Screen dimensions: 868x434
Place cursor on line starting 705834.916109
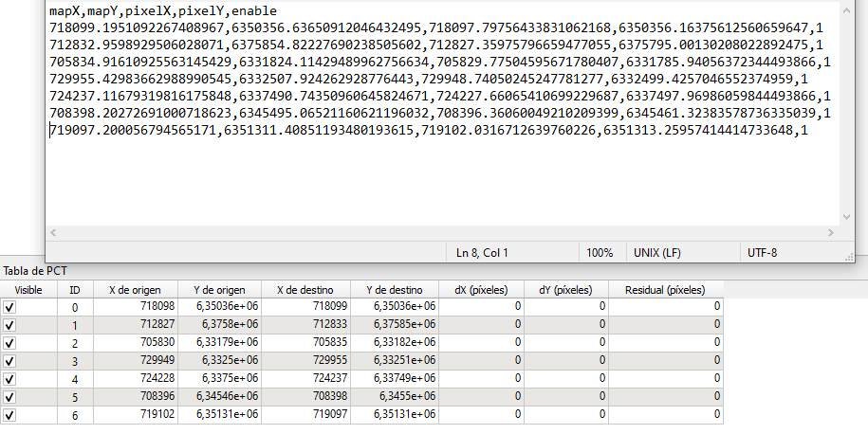point(440,63)
